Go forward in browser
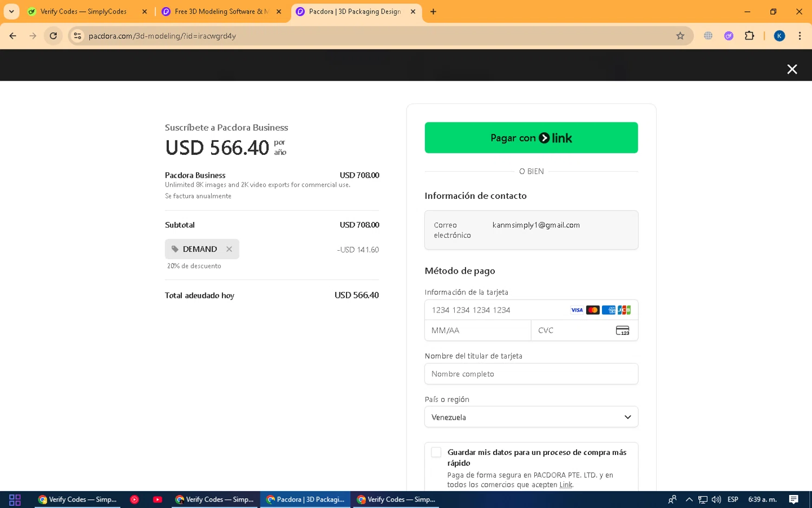The width and height of the screenshot is (812, 508). tap(33, 36)
